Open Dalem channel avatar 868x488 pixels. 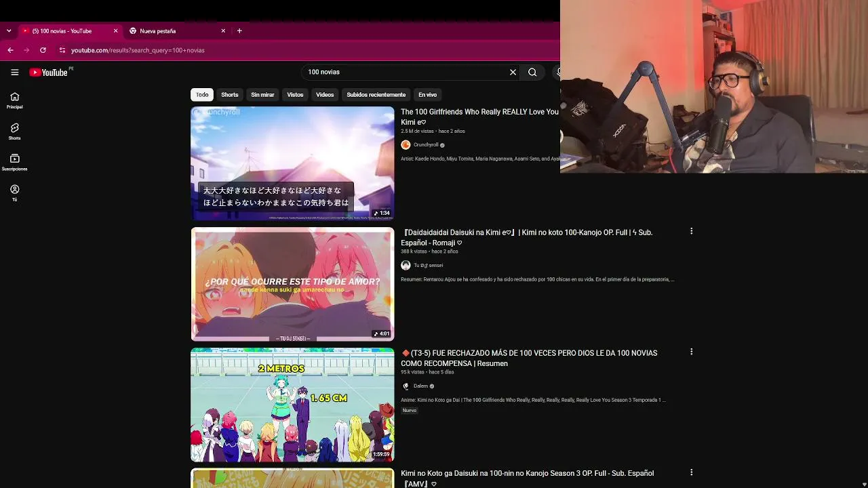point(406,386)
